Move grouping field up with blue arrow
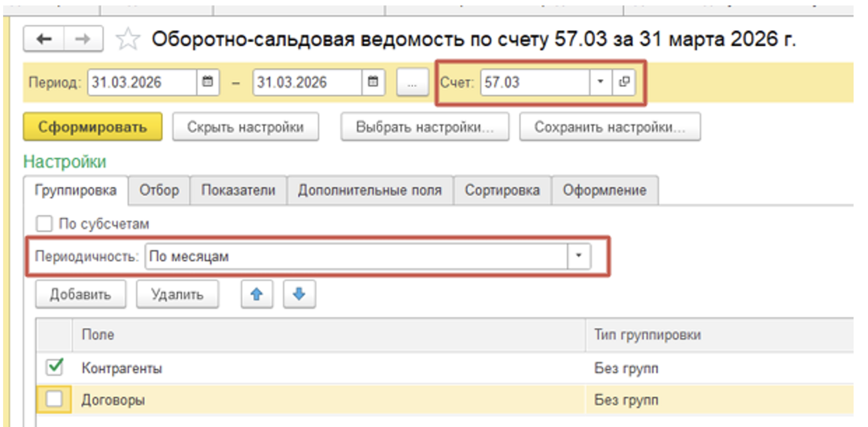868x427 pixels. (x=257, y=294)
